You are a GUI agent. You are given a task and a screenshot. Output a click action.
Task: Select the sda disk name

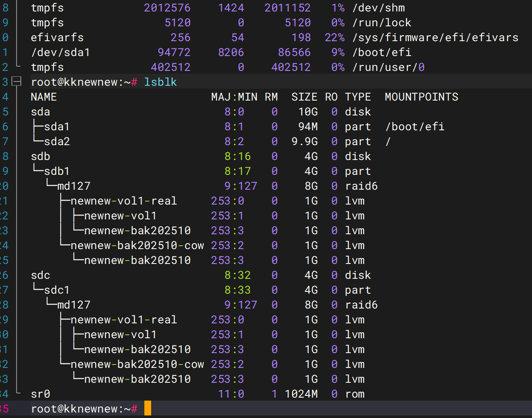point(41,112)
